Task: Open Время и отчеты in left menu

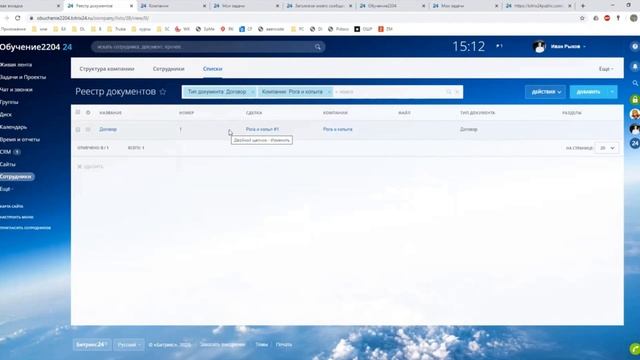Action: [x=20, y=139]
